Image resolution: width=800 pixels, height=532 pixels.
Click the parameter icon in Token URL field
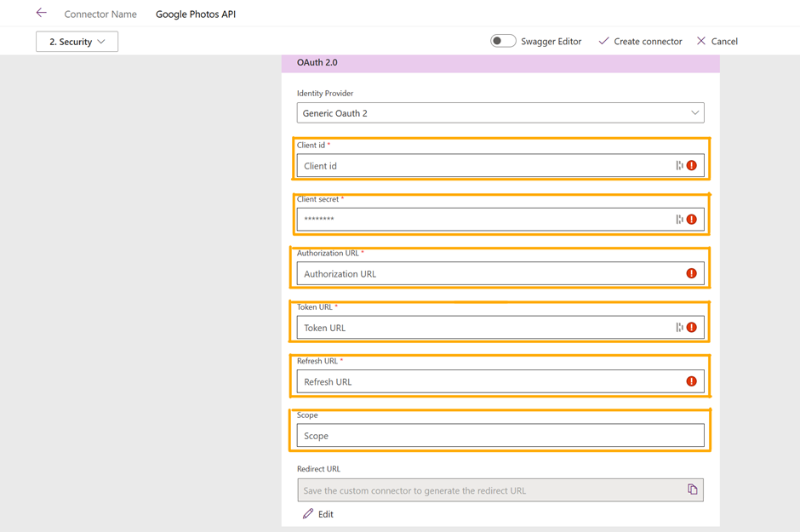[x=679, y=328]
